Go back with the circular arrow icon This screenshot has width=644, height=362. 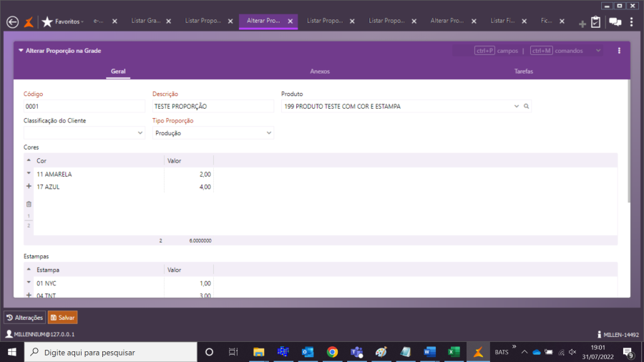pos(12,21)
